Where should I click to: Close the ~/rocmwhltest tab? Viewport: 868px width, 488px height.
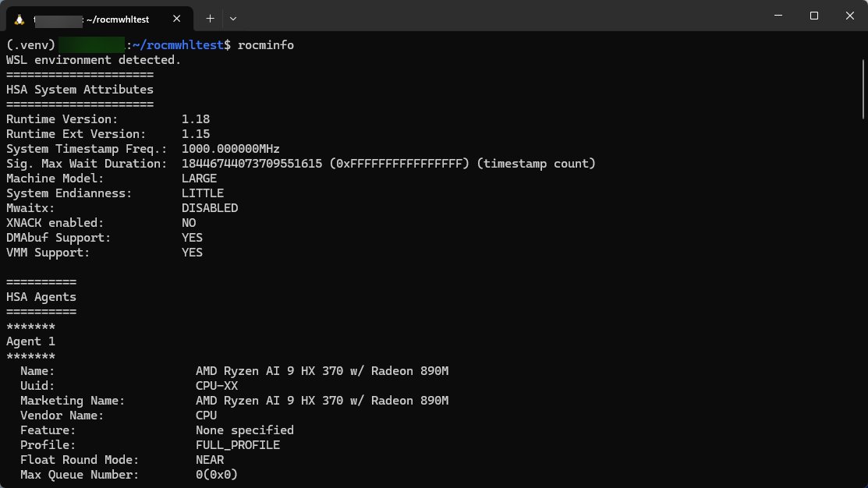point(176,19)
